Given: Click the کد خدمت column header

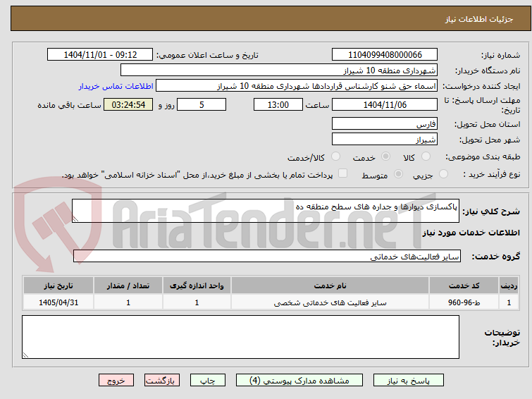Looking at the screenshot, I should coord(464,286).
